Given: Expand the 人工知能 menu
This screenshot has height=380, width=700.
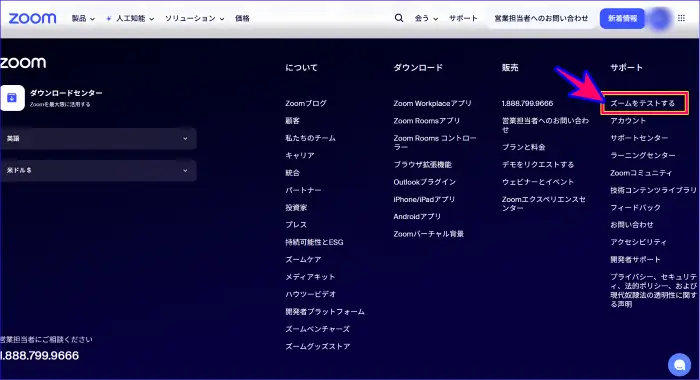Looking at the screenshot, I should tap(130, 18).
